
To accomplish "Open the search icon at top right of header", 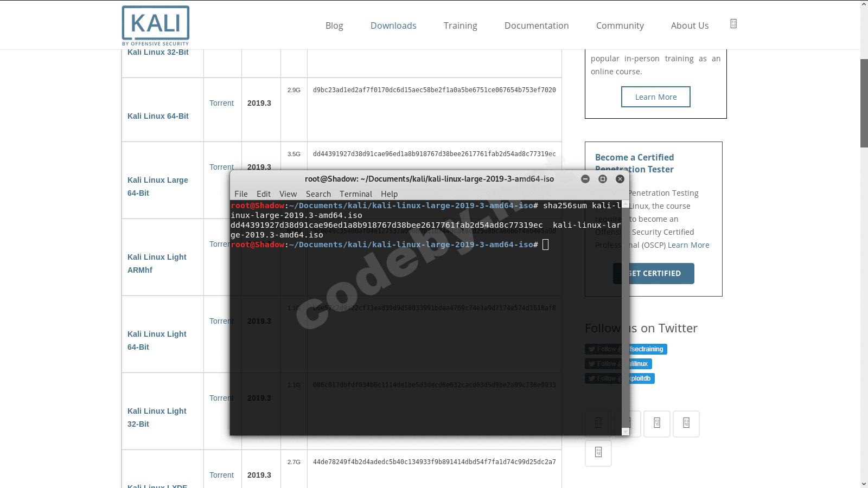I will (x=733, y=24).
